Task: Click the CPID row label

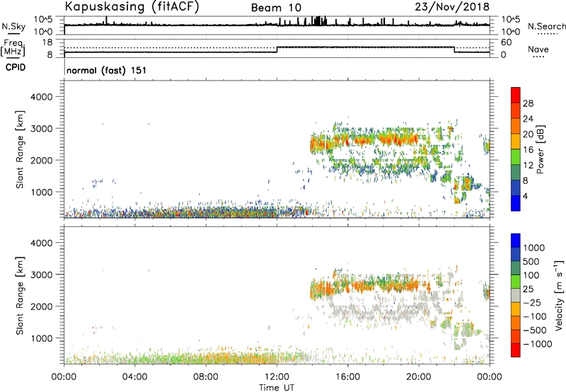Action: click(x=16, y=67)
